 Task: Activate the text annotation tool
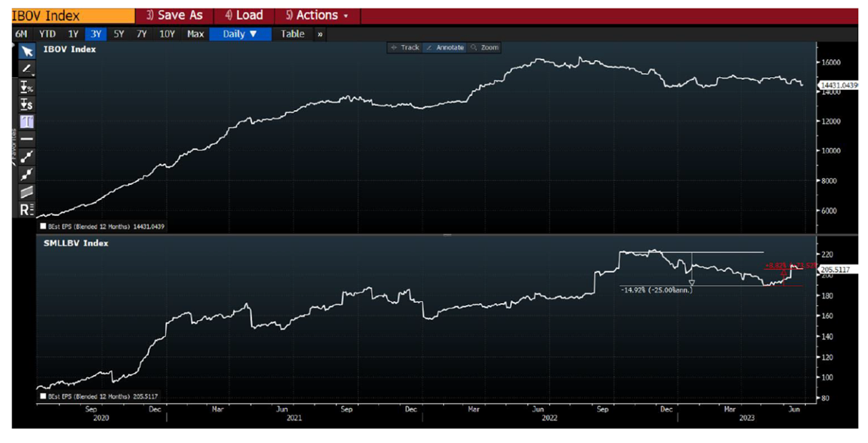(26, 121)
